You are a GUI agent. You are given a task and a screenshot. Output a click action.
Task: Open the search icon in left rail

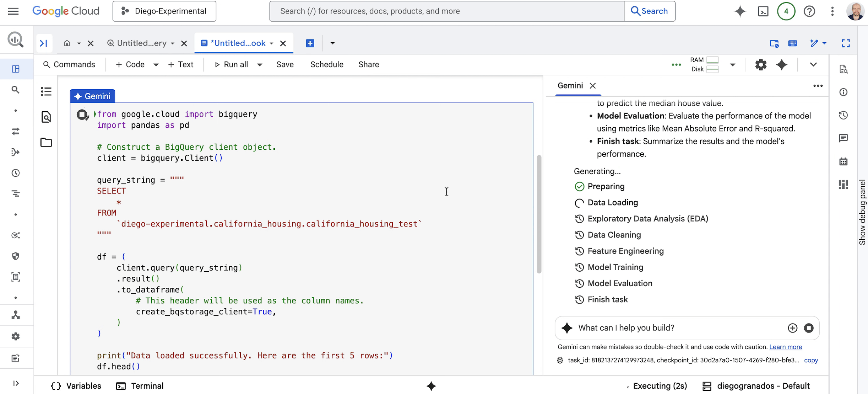16,90
